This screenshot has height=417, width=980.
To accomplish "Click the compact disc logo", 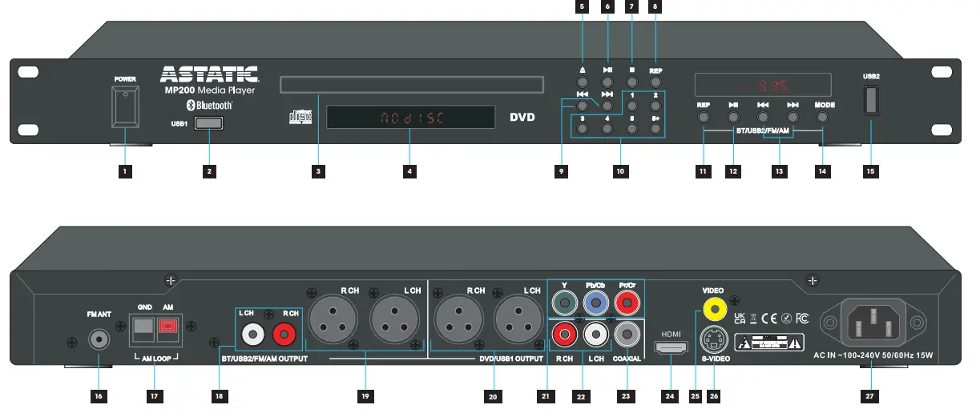I will click(300, 118).
